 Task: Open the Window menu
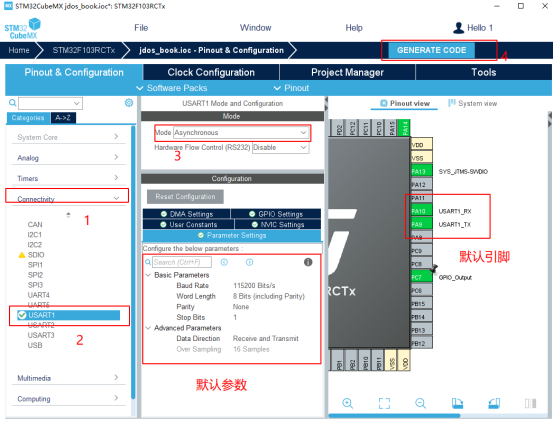[255, 28]
